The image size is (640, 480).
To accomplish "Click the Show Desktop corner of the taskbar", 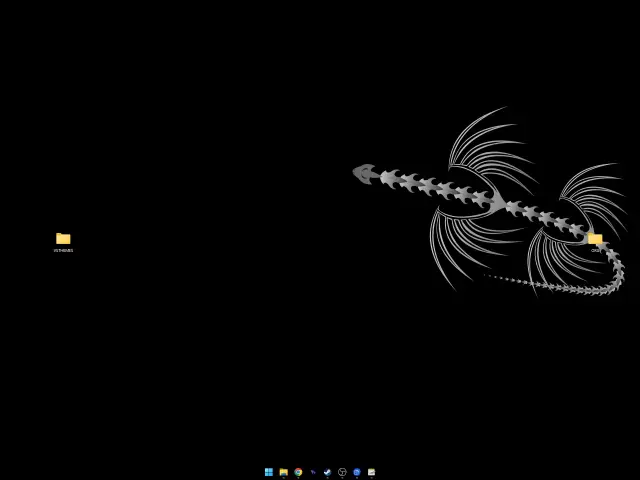I will (x=638, y=472).
